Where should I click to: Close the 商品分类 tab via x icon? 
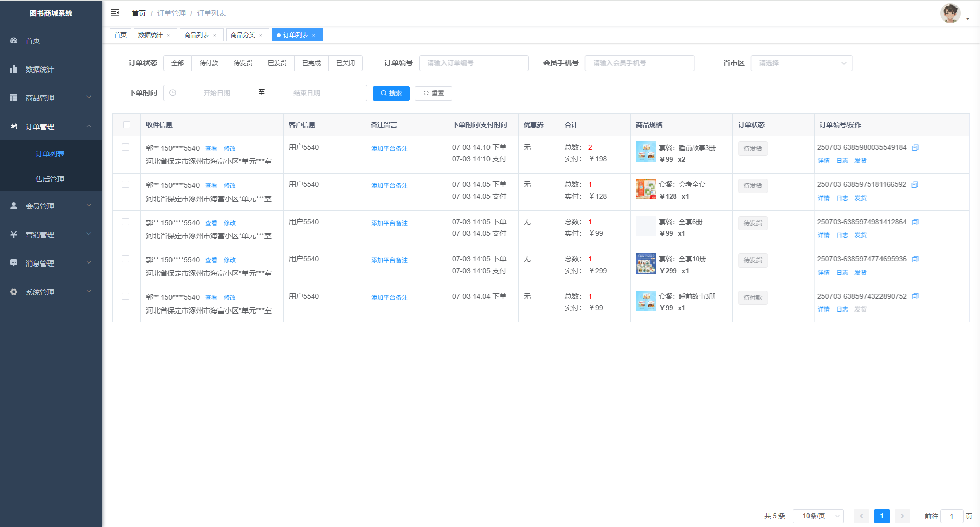coord(261,35)
